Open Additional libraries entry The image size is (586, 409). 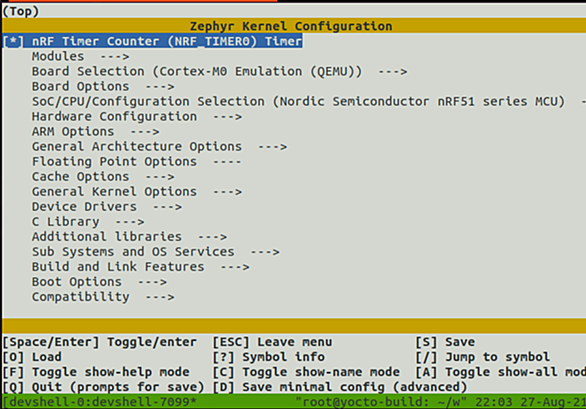pos(129,237)
